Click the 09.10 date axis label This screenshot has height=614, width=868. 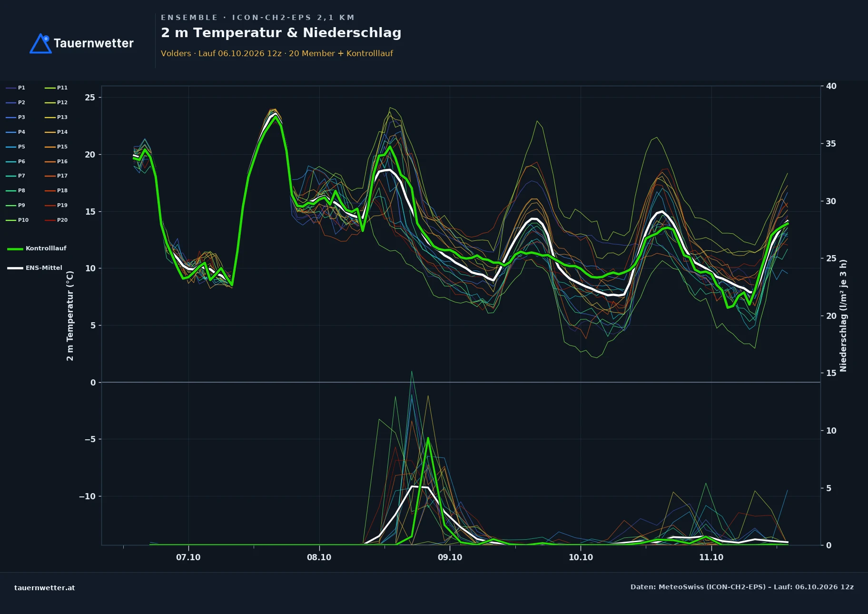[450, 557]
